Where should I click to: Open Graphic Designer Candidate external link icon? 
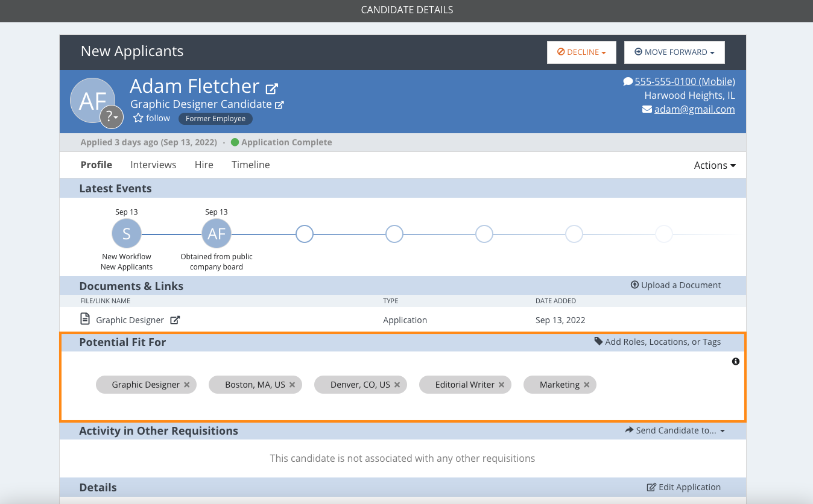point(279,105)
